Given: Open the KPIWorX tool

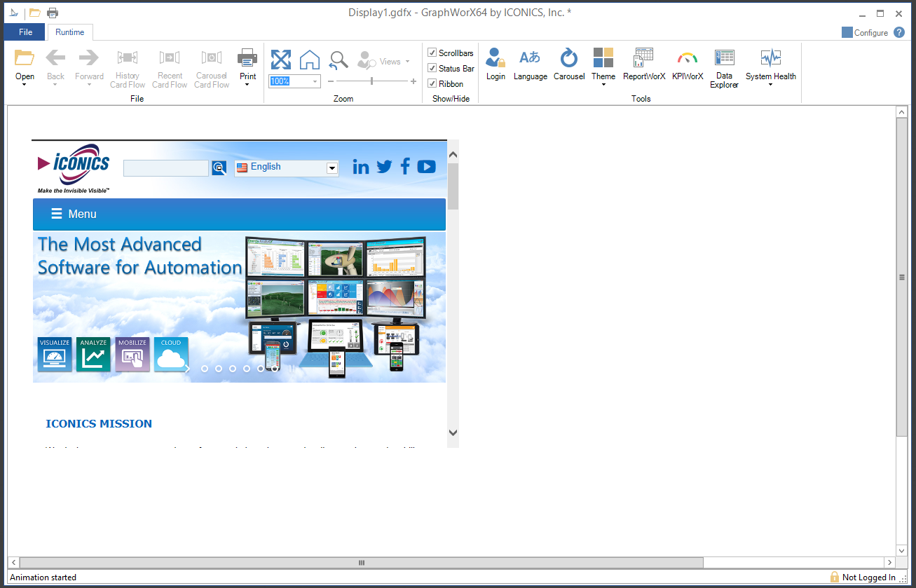Looking at the screenshot, I should pos(687,64).
